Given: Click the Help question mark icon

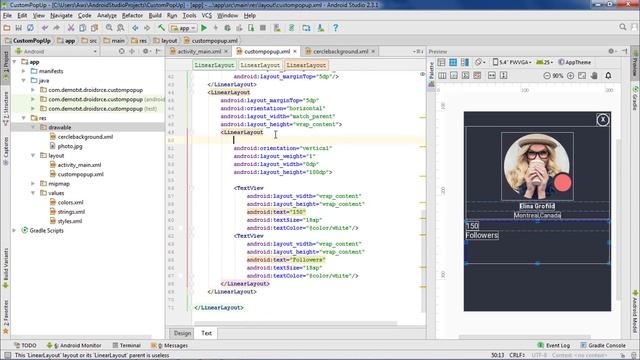Looking at the screenshot, I should 336,28.
